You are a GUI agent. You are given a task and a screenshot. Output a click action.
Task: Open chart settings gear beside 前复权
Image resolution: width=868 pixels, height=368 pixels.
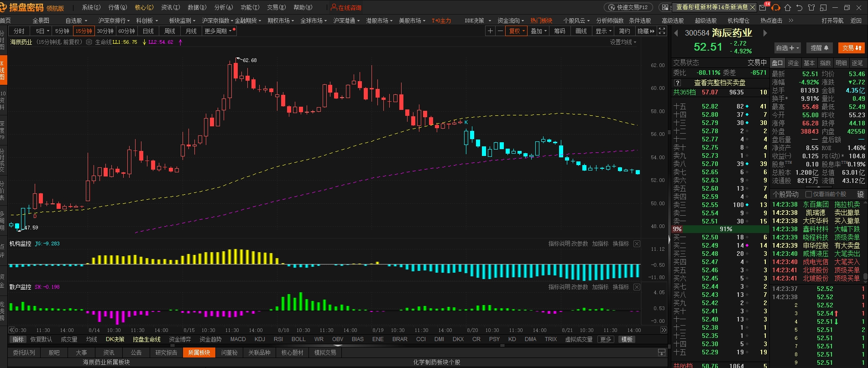point(89,42)
